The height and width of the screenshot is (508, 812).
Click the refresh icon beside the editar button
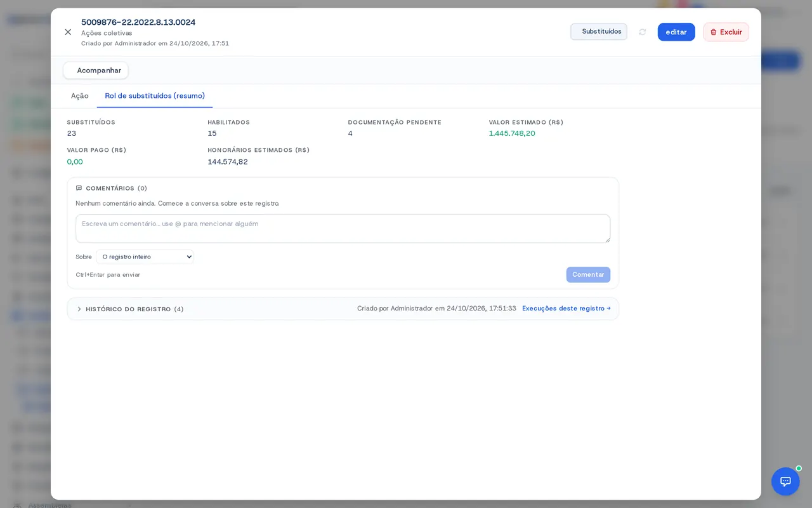coord(643,32)
